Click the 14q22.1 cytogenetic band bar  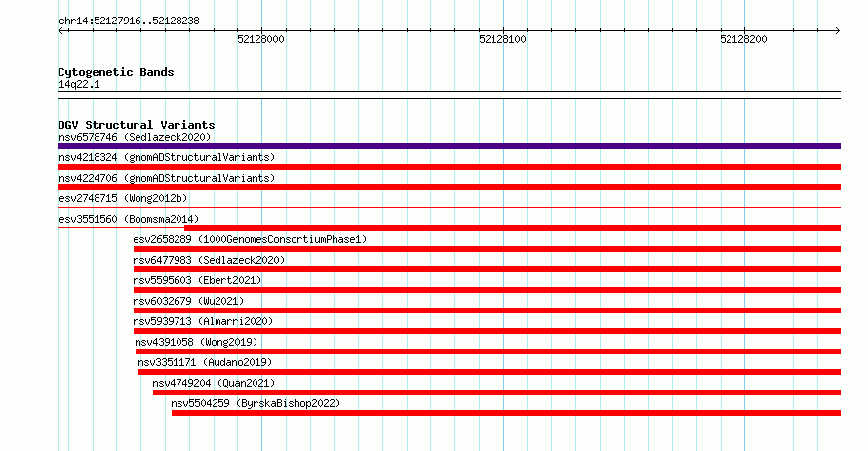449,95
